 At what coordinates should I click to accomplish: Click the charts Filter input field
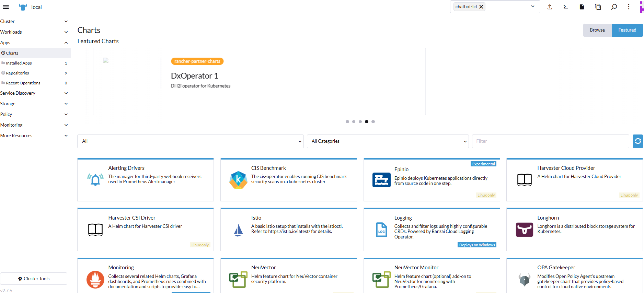(550, 141)
